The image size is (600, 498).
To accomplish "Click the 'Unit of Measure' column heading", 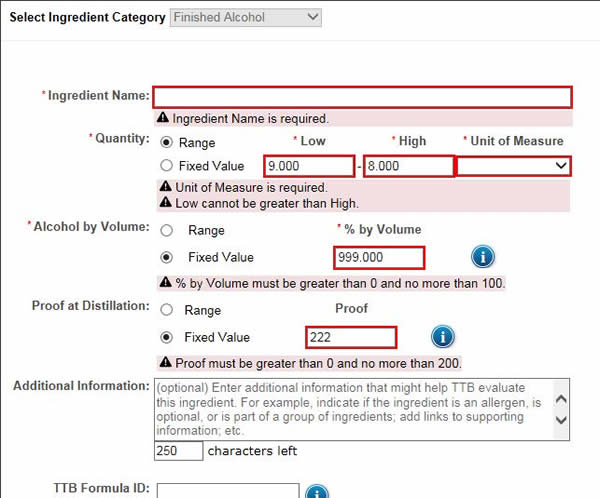I will point(517,141).
